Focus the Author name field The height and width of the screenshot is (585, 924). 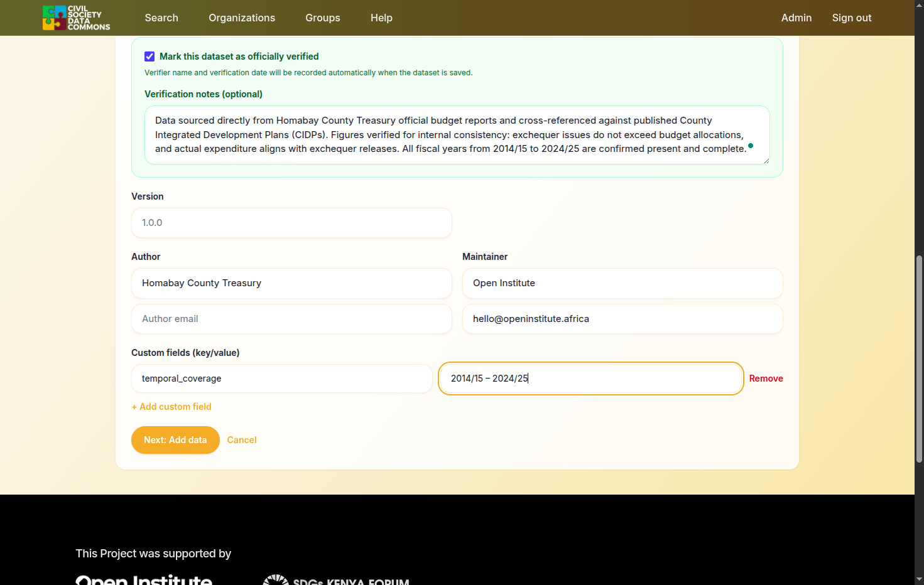coord(291,283)
